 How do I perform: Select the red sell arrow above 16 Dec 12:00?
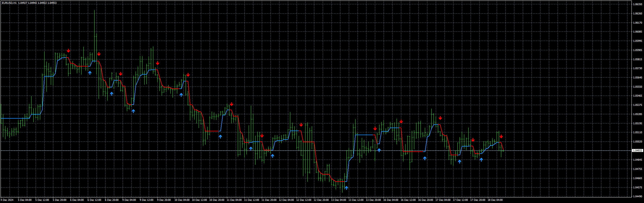tap(401, 122)
